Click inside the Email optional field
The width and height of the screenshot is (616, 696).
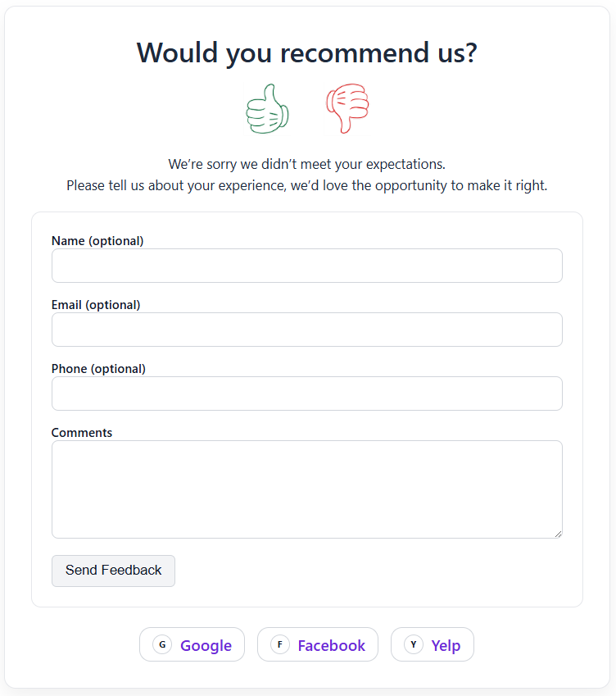pos(306,330)
